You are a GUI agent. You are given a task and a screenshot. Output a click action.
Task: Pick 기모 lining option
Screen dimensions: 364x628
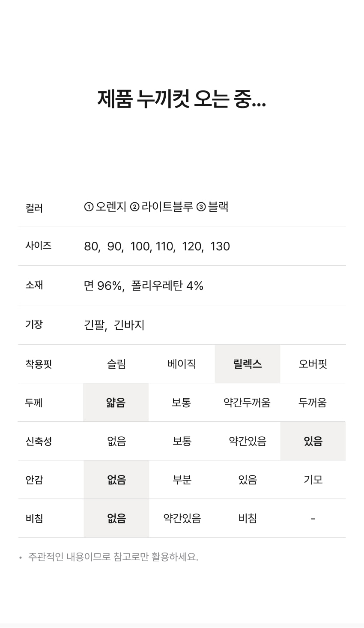(313, 480)
